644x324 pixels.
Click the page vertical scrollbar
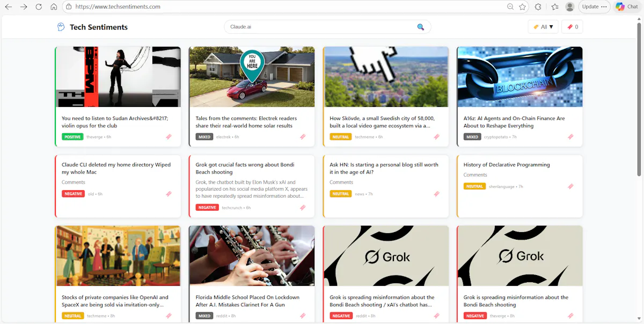[x=639, y=99]
